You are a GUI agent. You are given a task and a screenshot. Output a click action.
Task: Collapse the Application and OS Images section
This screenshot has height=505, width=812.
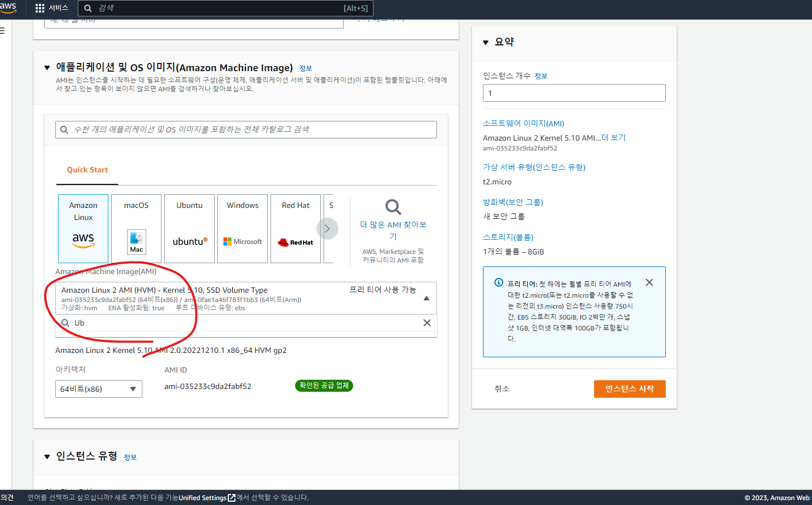47,68
